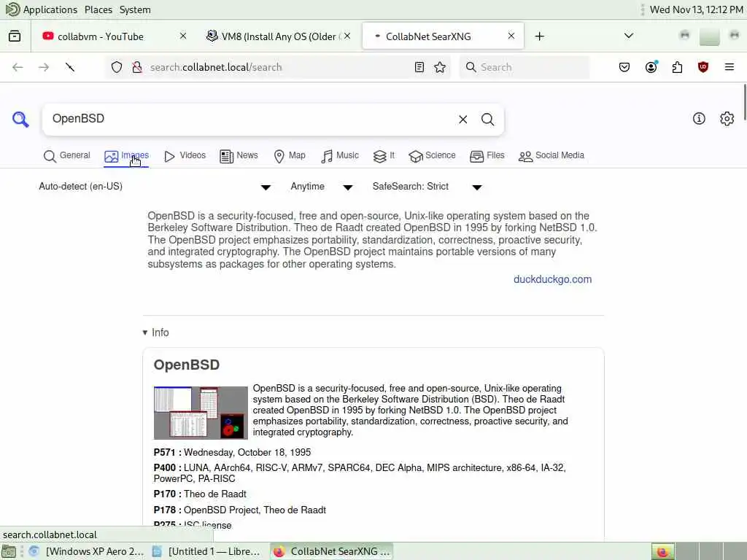Viewport: 747px width, 560px height.
Task: Close the collabvm YouTube tab
Action: [183, 36]
